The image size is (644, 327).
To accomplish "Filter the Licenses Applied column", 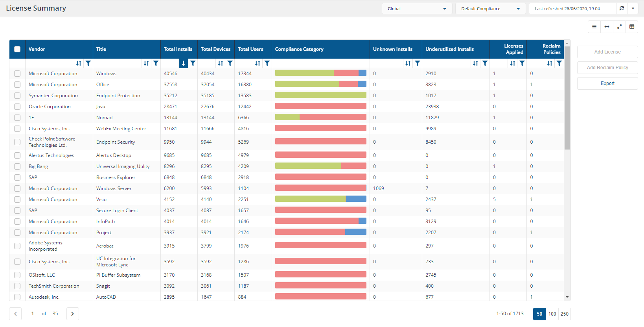I will point(522,63).
